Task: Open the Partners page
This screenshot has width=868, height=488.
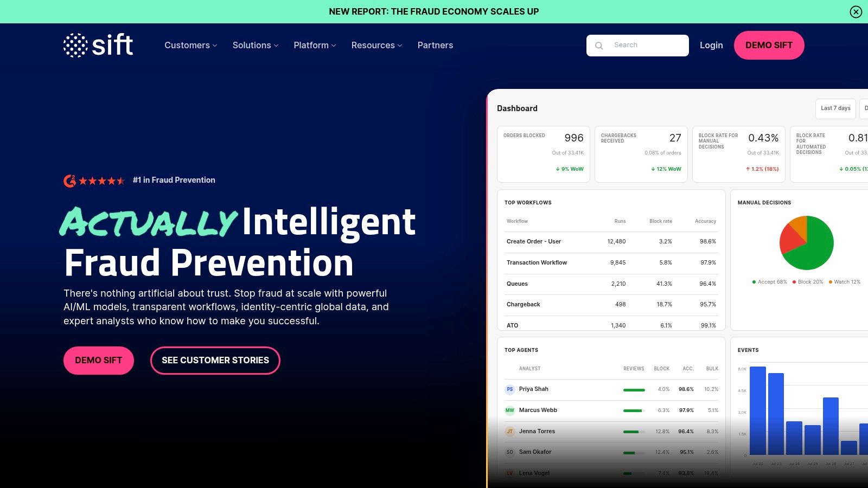Action: [x=435, y=46]
